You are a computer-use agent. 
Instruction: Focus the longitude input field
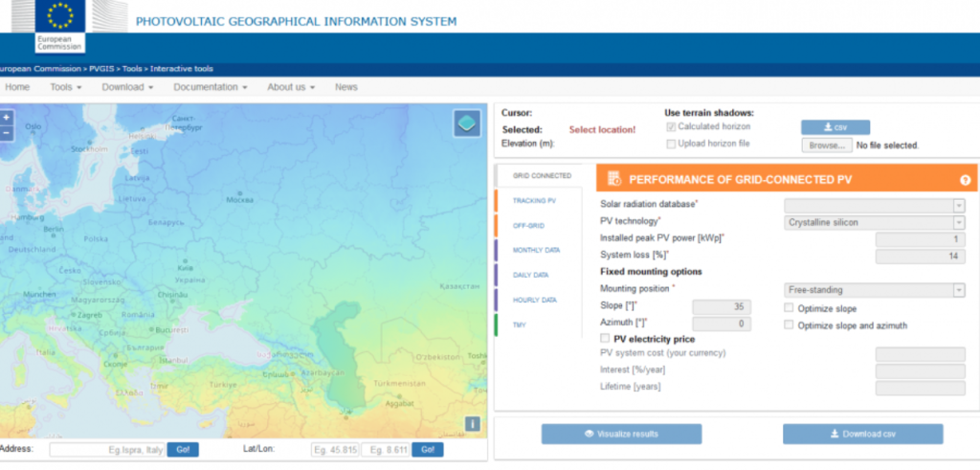[x=385, y=450]
